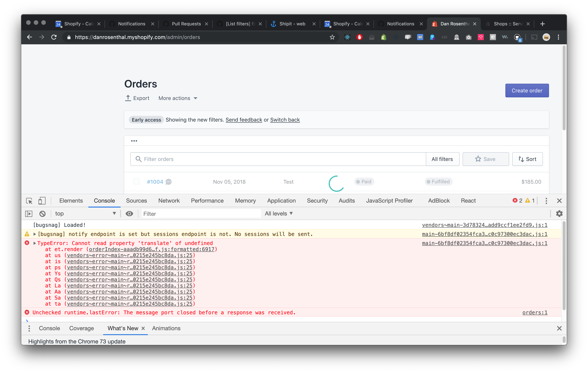Click the Shopify extension icon in the toolbar
The width and height of the screenshot is (588, 373).
(x=383, y=37)
